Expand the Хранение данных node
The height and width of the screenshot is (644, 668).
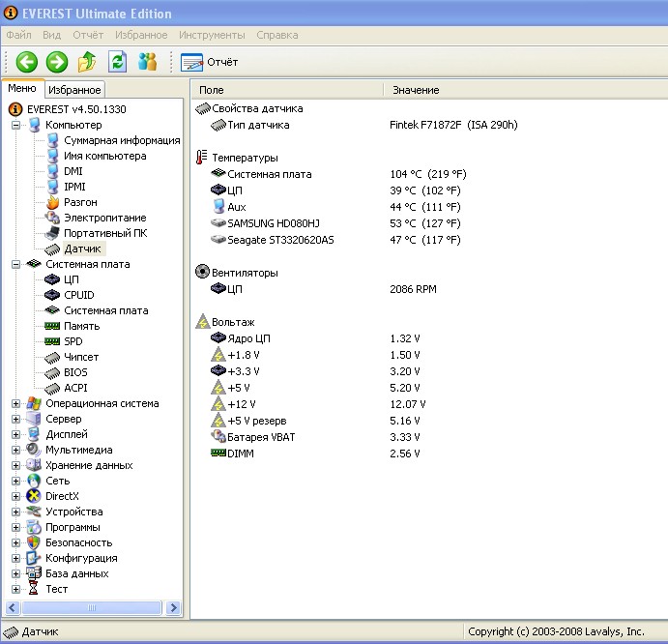pyautogui.click(x=15, y=465)
